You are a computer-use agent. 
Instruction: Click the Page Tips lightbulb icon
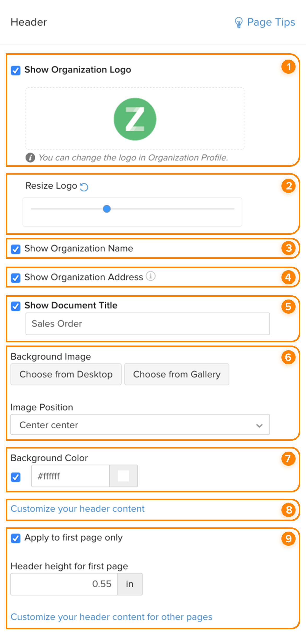238,22
